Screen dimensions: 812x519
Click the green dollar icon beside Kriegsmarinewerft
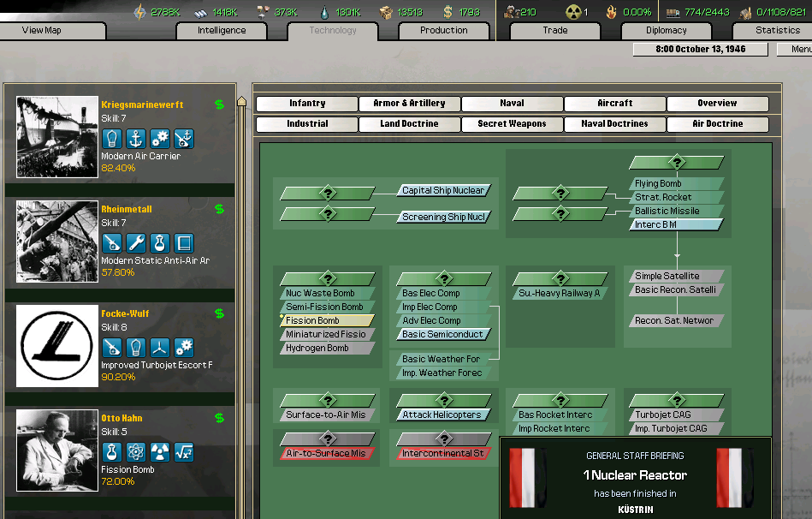coord(219,104)
